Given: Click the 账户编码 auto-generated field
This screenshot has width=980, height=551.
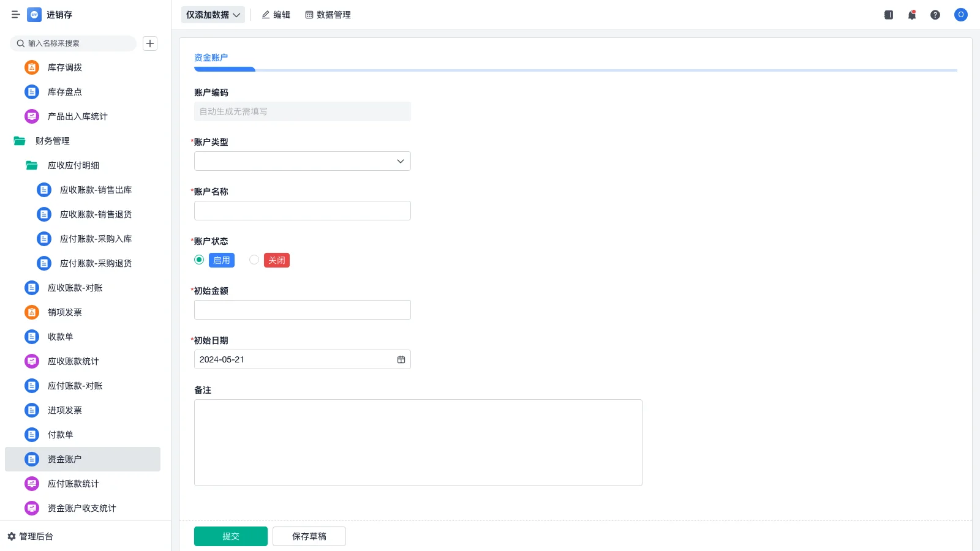Looking at the screenshot, I should tap(303, 111).
